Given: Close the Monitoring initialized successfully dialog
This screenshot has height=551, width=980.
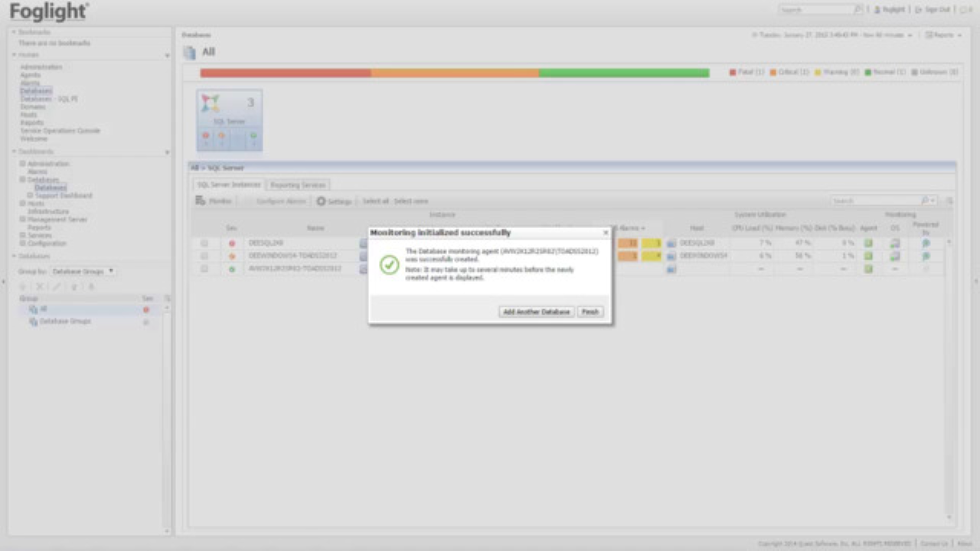Looking at the screenshot, I should [606, 232].
